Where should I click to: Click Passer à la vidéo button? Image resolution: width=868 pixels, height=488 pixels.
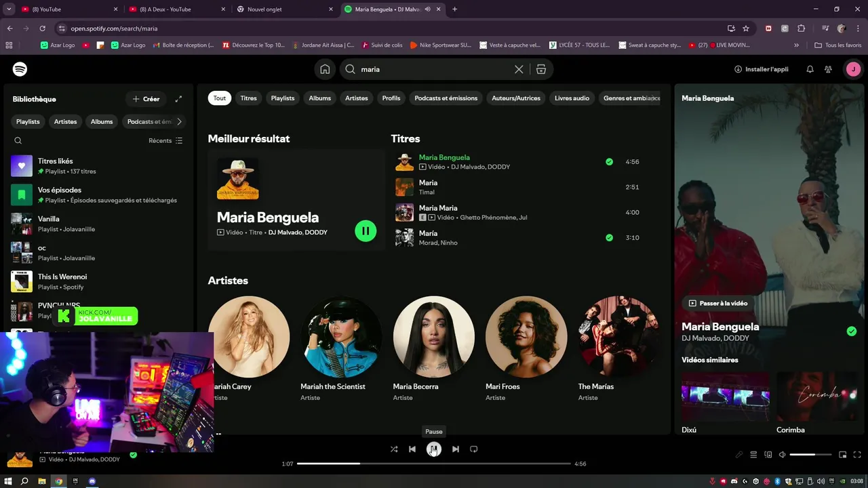[718, 303]
